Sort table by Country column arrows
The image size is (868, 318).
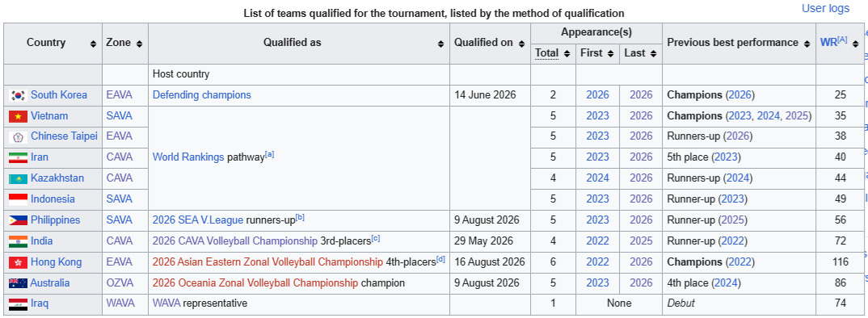click(93, 43)
